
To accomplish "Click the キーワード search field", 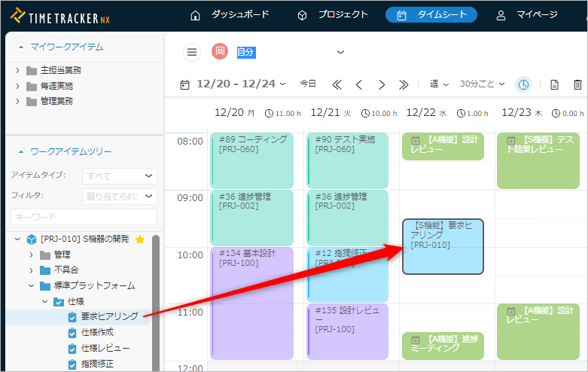I will click(x=84, y=217).
